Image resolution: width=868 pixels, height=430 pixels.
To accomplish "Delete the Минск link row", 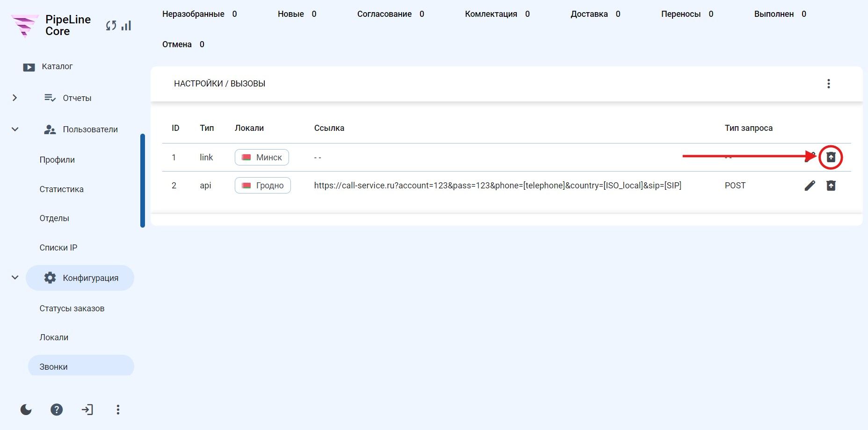I will tap(831, 157).
